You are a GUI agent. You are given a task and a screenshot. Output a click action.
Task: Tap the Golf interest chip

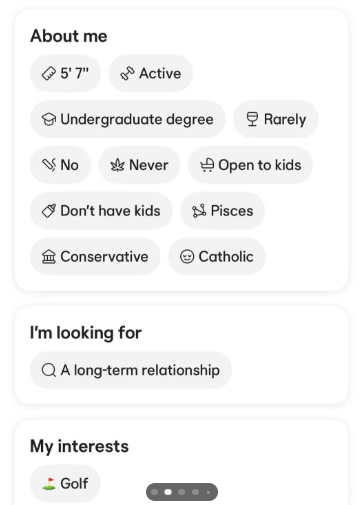[x=65, y=483]
